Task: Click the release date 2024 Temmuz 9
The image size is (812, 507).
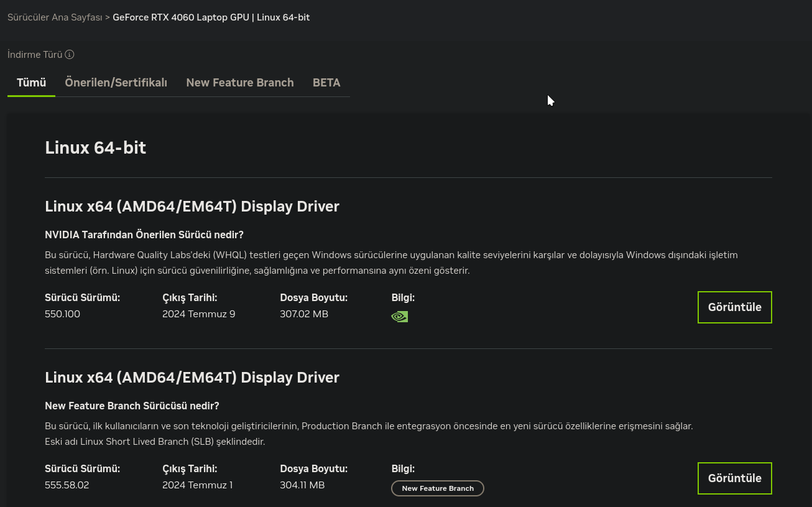Action: point(199,314)
